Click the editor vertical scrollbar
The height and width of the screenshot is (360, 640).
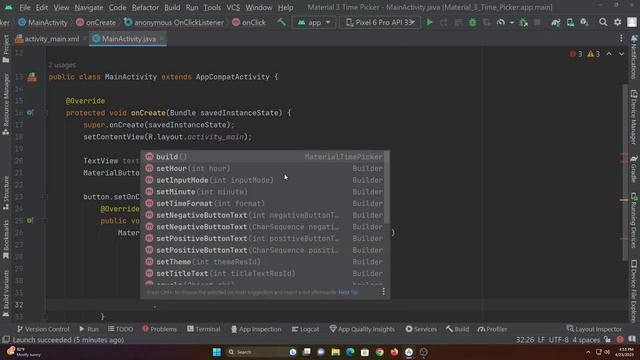click(x=625, y=171)
